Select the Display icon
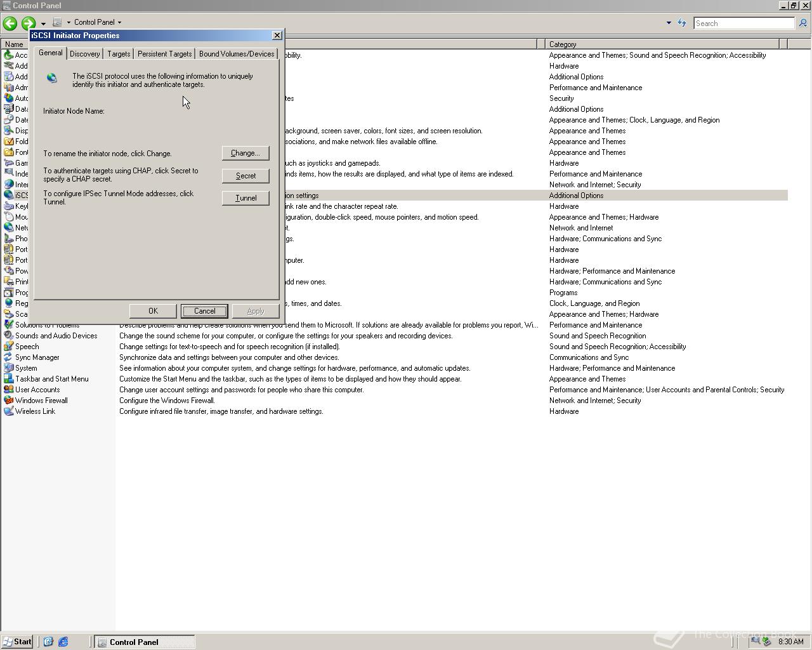Screen dimensions: 812x650 pyautogui.click(x=8, y=131)
